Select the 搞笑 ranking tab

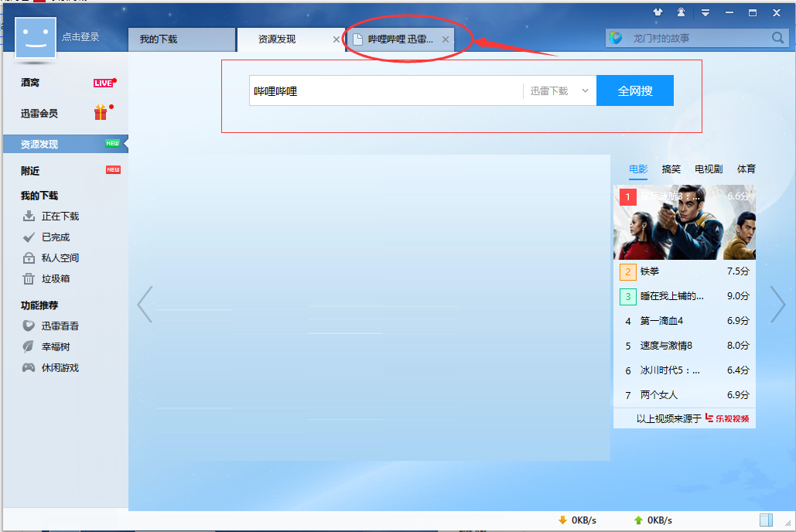pyautogui.click(x=671, y=169)
